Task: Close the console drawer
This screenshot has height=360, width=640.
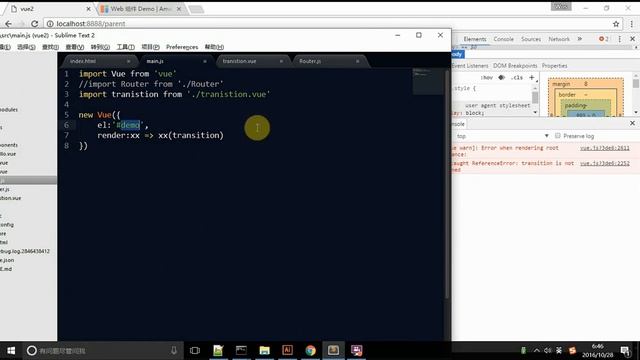Action: pyautogui.click(x=633, y=123)
